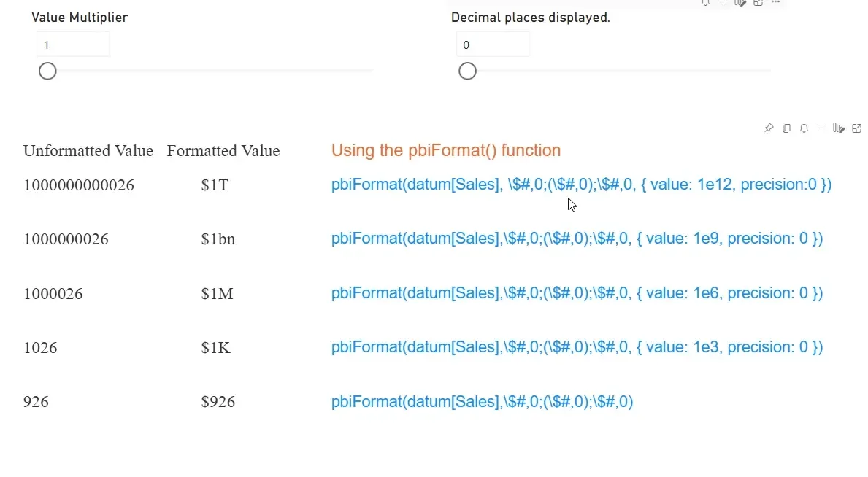Select unformatted value 926
Image resolution: width=868 pixels, height=477 pixels.
tap(36, 402)
